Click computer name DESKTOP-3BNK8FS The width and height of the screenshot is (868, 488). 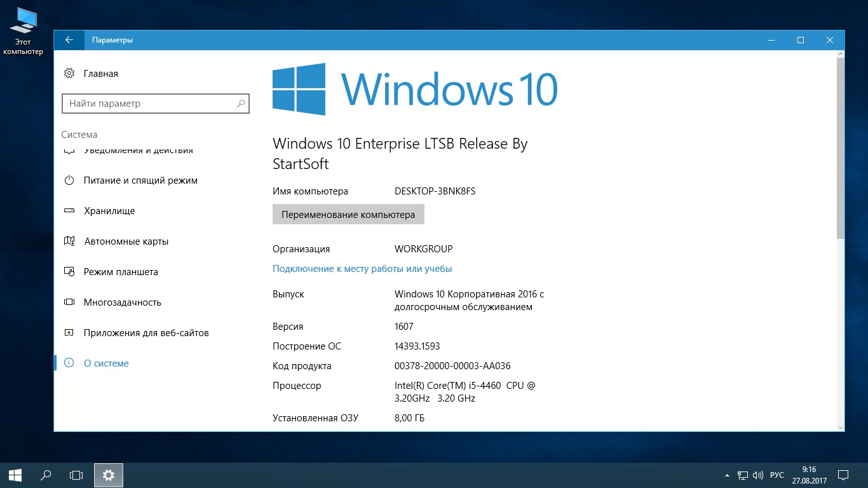click(435, 191)
